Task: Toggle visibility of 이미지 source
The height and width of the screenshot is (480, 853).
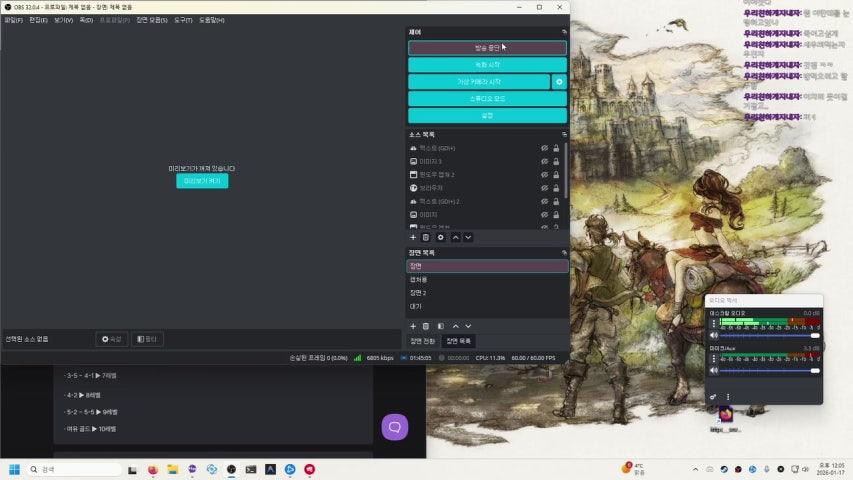Action: tap(544, 214)
